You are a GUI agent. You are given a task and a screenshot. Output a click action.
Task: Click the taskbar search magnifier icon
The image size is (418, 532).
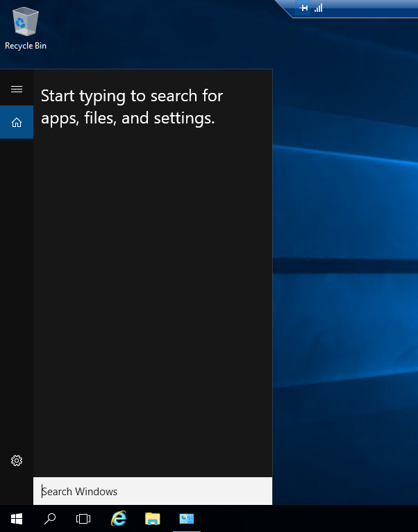tap(50, 518)
